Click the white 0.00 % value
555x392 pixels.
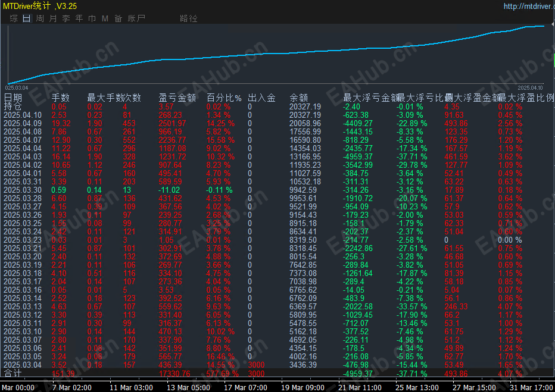click(510, 240)
